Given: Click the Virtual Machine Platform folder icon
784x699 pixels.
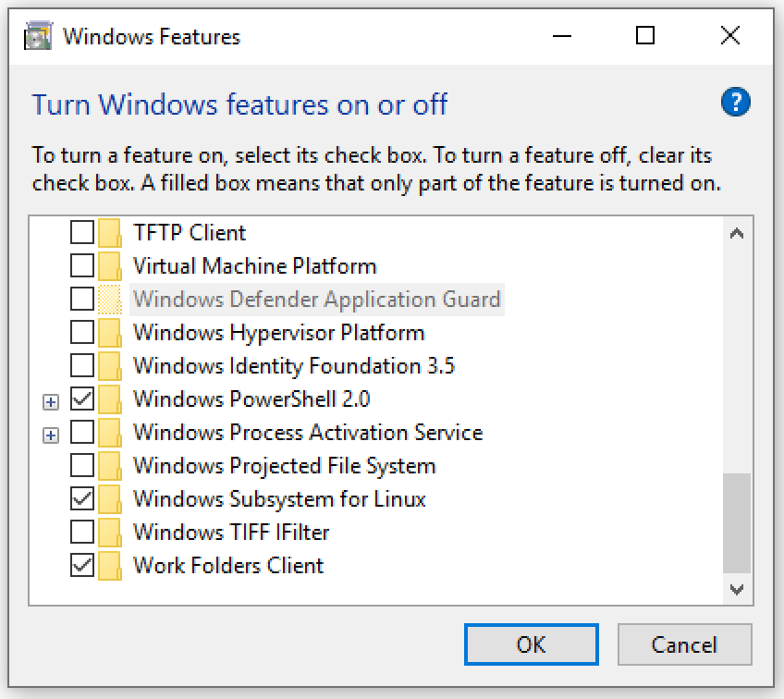Looking at the screenshot, I should (109, 266).
